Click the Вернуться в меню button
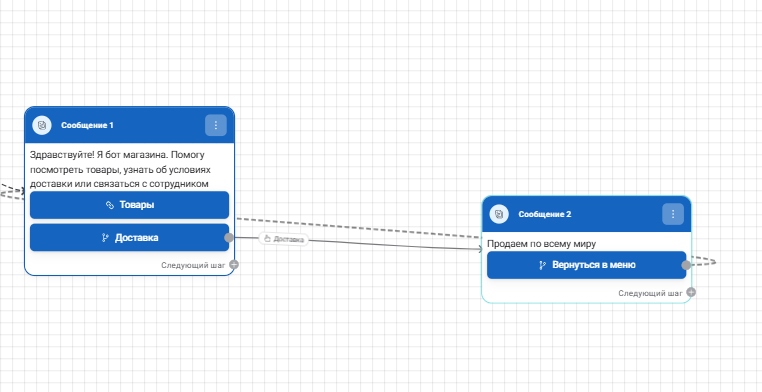The image size is (762, 392). point(587,265)
